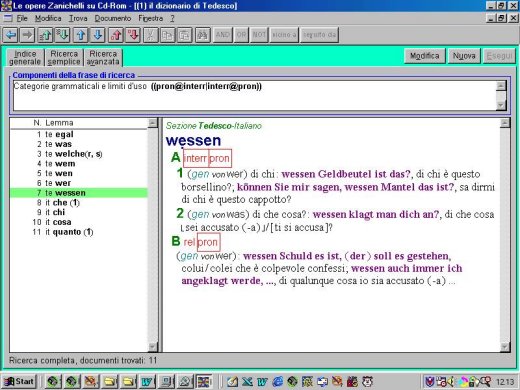Viewport: 520px width, 390px height.
Task: Click the grey forward arrow toolbar icon
Action: (27, 35)
